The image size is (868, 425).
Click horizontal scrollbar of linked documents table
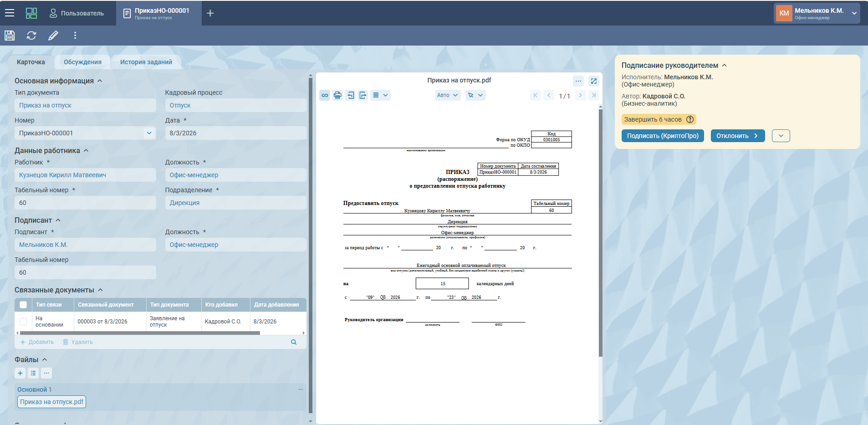[x=139, y=333]
